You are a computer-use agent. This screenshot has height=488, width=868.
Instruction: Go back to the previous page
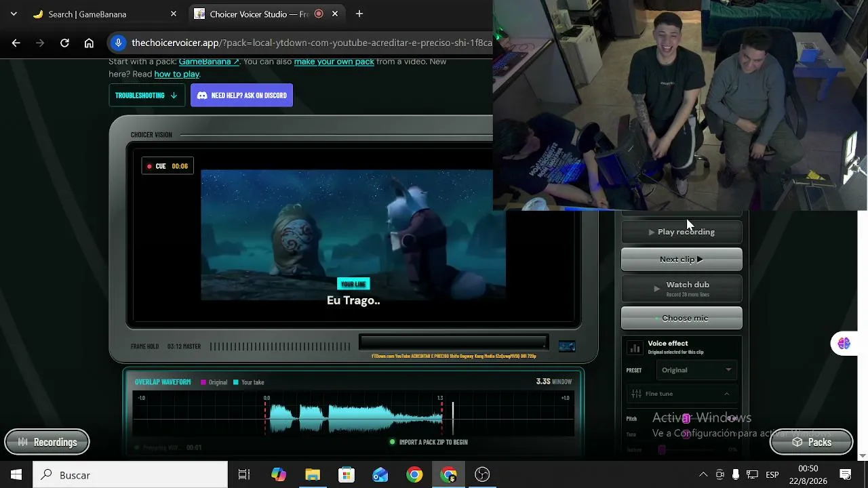click(16, 43)
